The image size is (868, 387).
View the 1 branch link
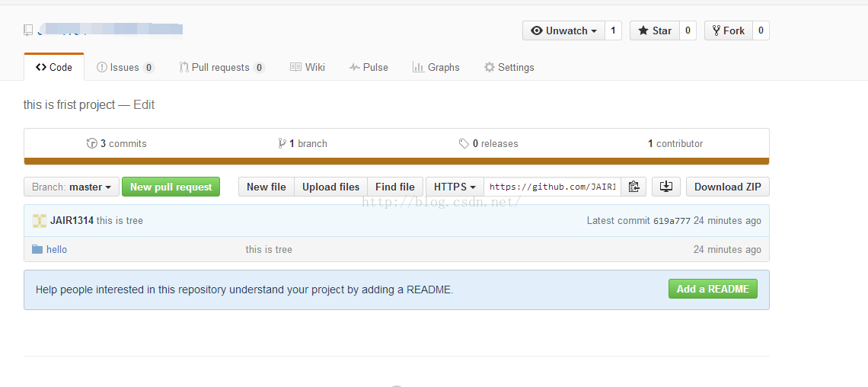click(x=303, y=143)
